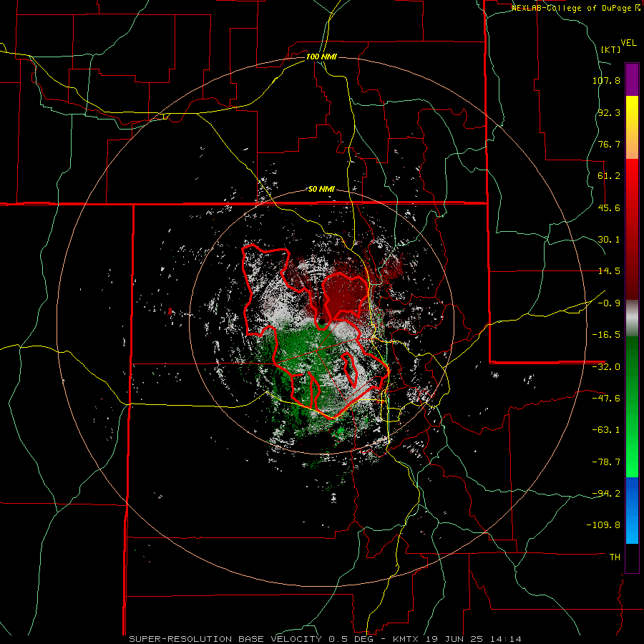Image resolution: width=644 pixels, height=644 pixels.
Task: Pick the blue color bar segment
Action: click(x=632, y=510)
